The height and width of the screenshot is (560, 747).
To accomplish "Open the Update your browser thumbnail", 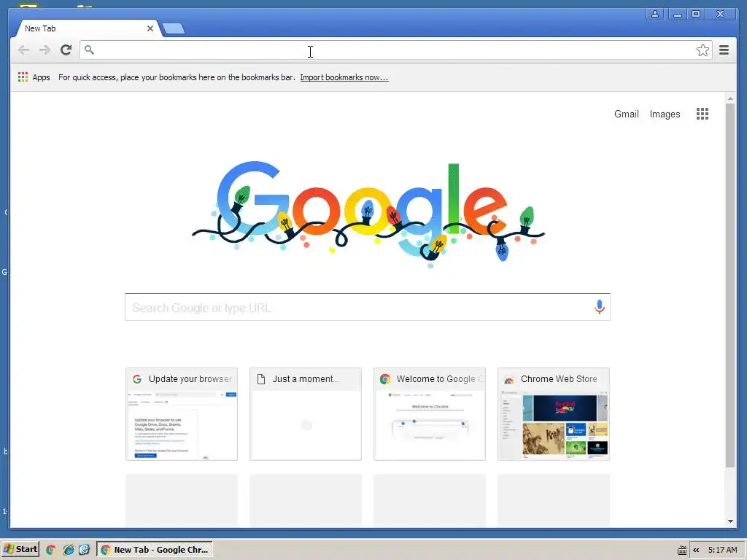I will 182,414.
